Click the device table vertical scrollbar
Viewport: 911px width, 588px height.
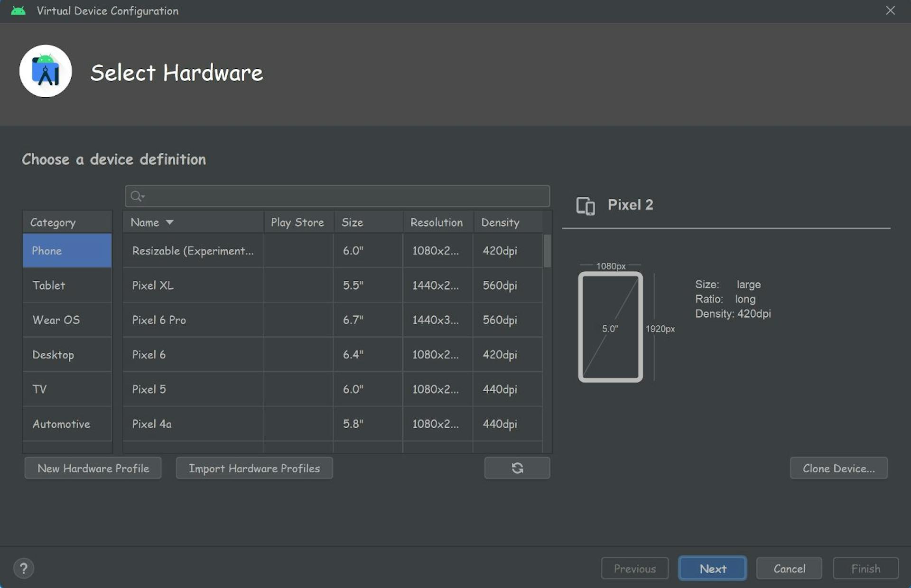[x=547, y=251]
